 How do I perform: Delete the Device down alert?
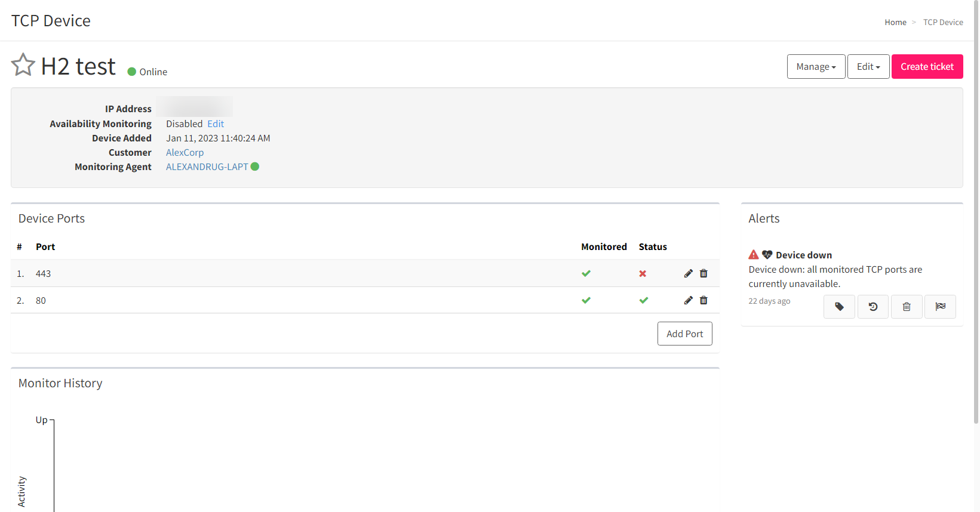tap(906, 307)
